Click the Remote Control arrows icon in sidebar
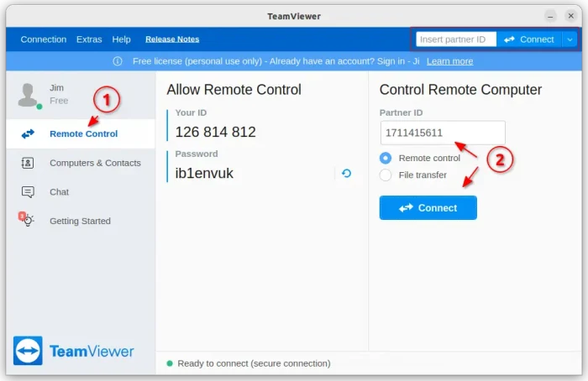The width and height of the screenshot is (588, 381). click(28, 133)
